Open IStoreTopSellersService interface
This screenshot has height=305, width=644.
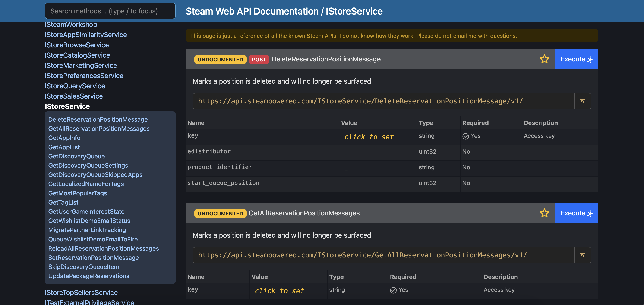pyautogui.click(x=81, y=292)
